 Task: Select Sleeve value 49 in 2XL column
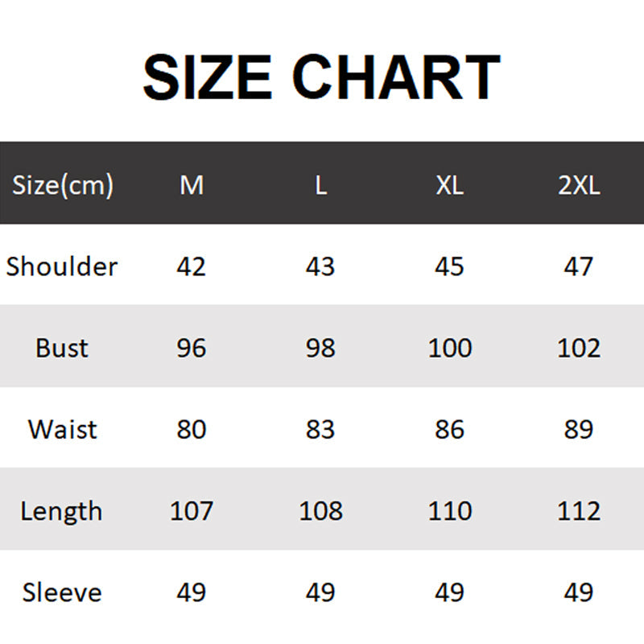[579, 592]
